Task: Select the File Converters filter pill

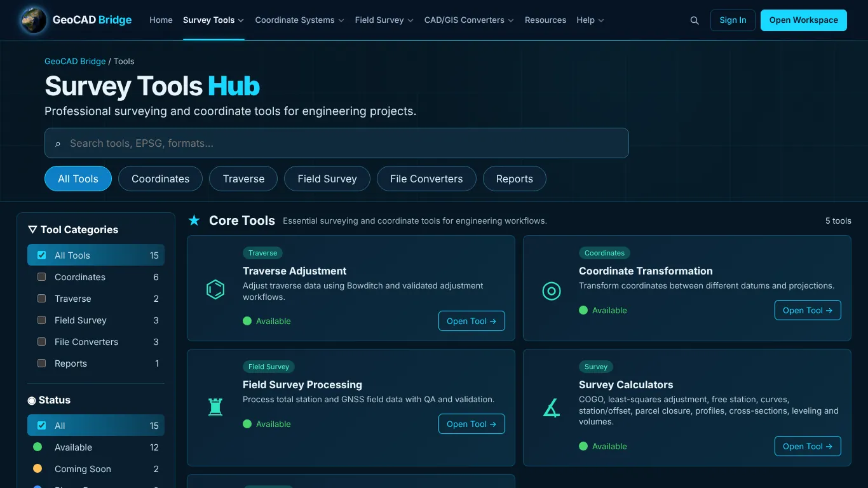Action: 426,179
